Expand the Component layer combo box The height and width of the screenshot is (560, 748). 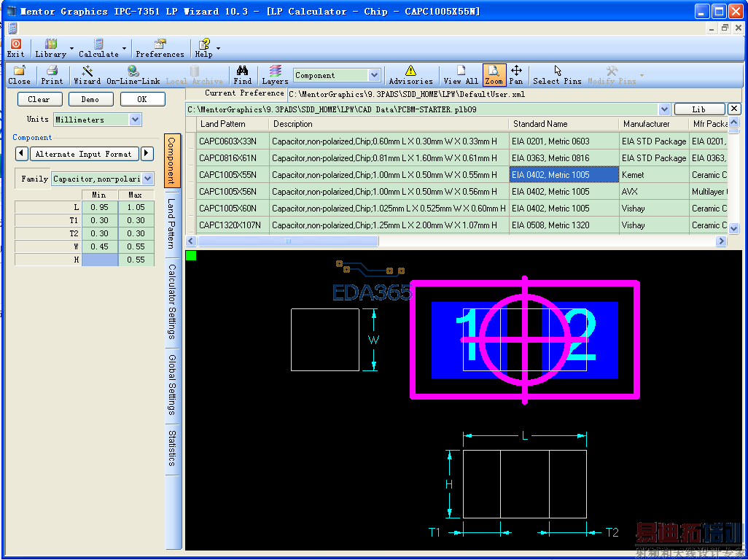click(x=374, y=75)
